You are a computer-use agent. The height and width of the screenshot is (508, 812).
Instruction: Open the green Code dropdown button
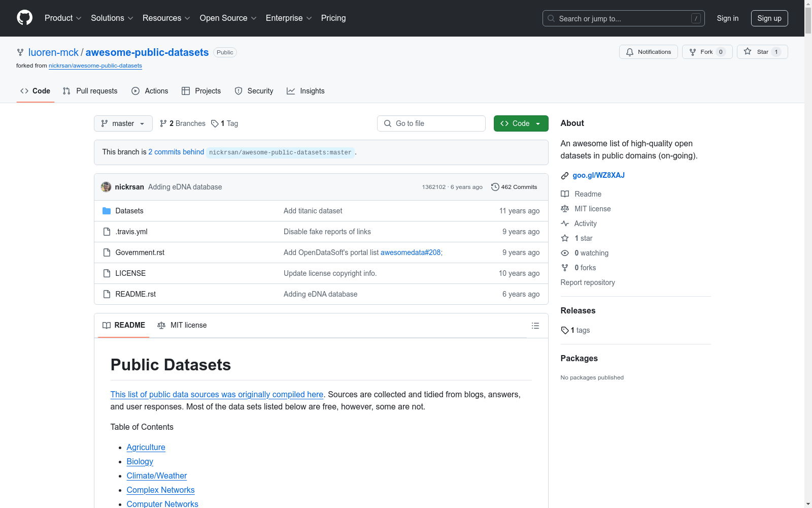(x=521, y=123)
